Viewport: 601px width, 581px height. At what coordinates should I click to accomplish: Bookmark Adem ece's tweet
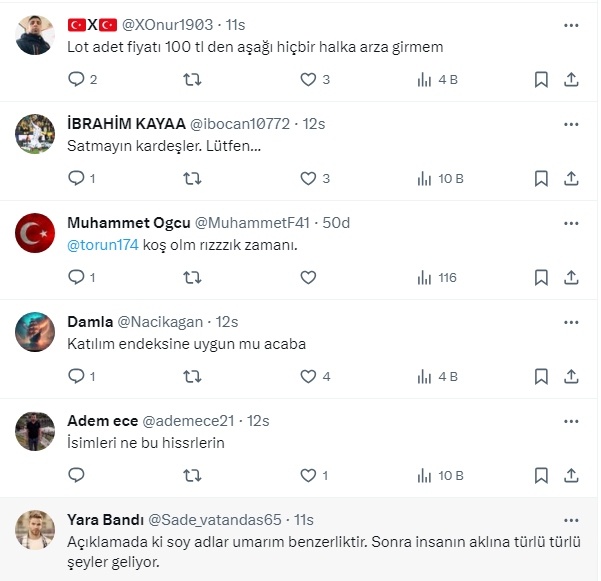[541, 475]
